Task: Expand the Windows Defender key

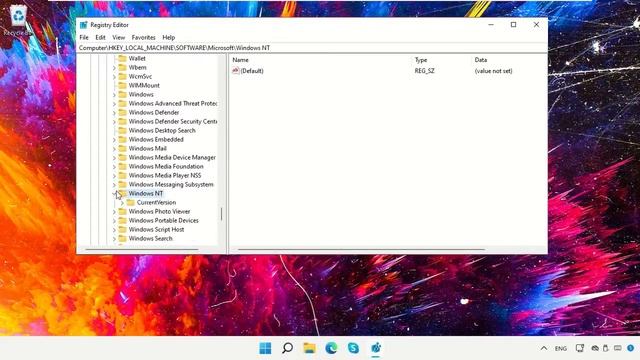Action: 114,113
